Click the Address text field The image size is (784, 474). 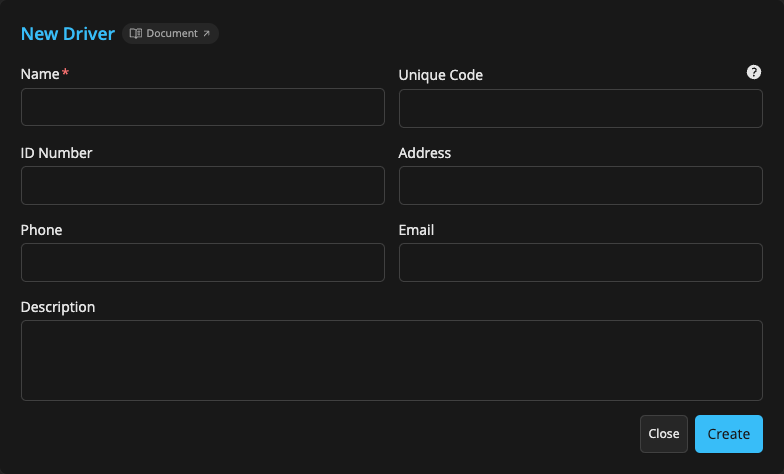[580, 185]
